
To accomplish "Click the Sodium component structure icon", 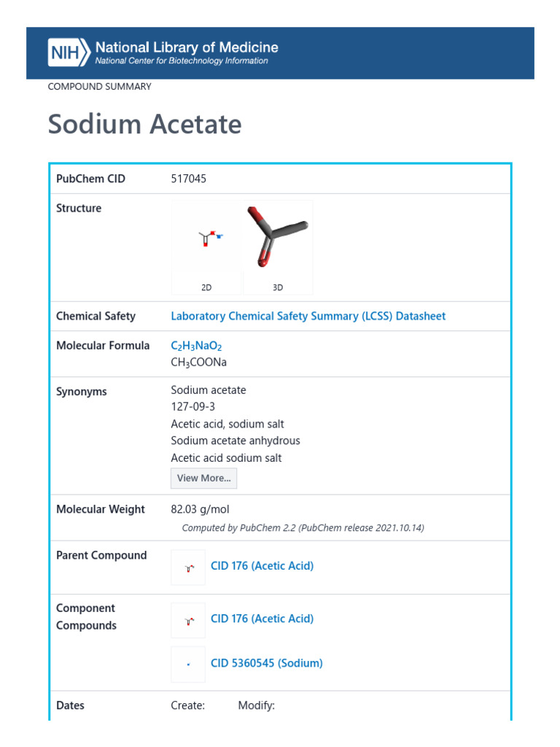I will (188, 664).
